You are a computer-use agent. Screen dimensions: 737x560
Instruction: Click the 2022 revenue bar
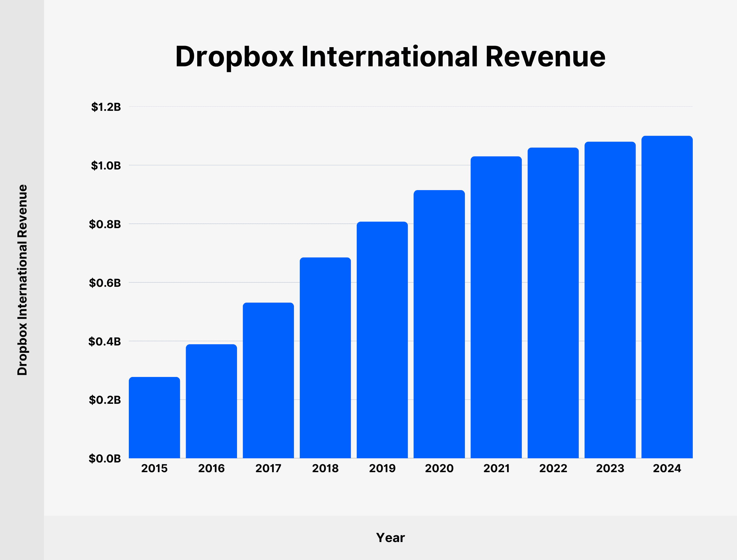pyautogui.click(x=553, y=303)
